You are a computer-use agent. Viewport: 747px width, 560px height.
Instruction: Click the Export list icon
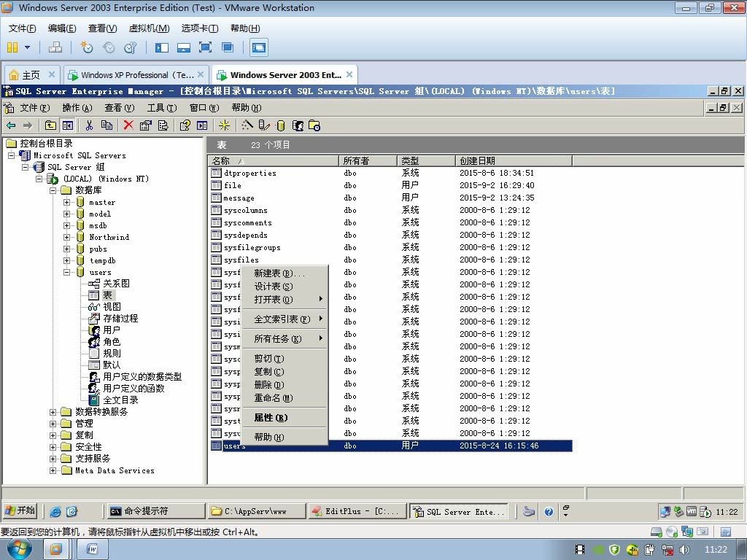coord(163,125)
